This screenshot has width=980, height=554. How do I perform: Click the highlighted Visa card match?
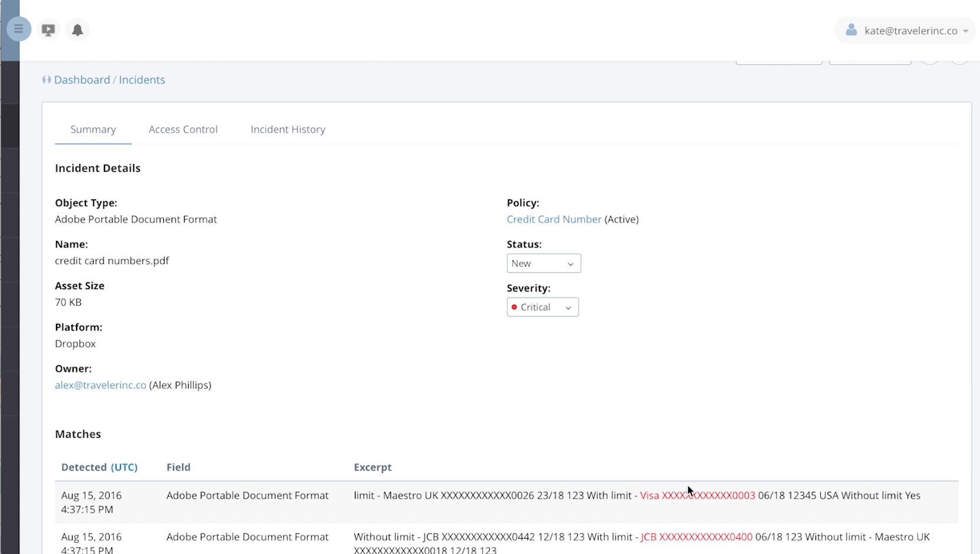(697, 496)
